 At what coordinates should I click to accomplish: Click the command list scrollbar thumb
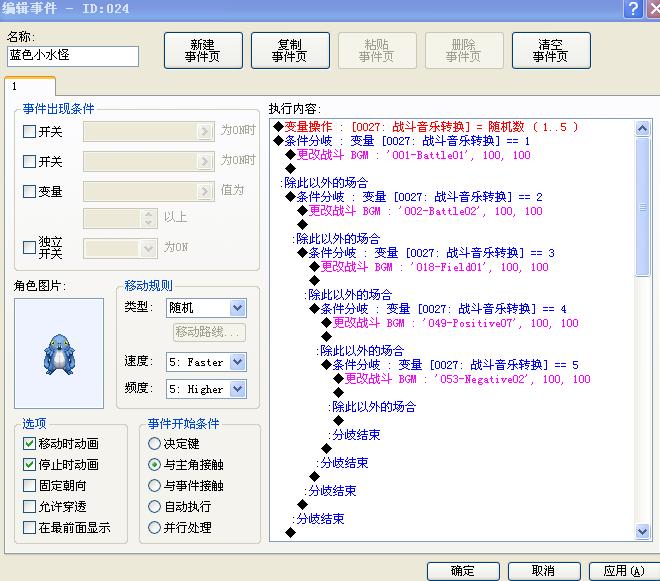click(x=642, y=207)
